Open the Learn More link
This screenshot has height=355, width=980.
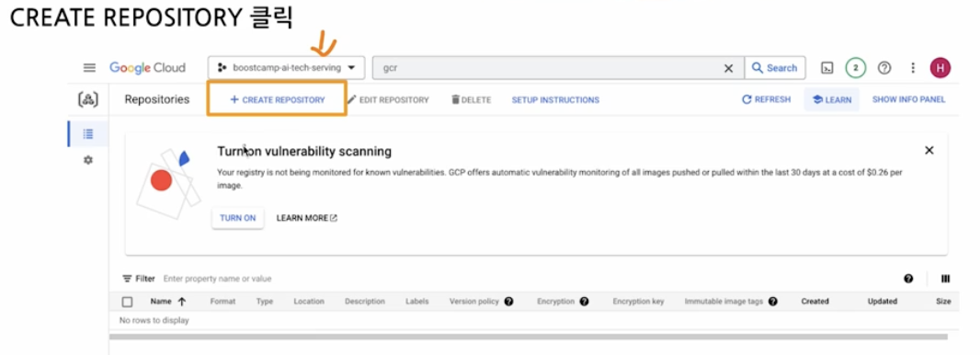(x=307, y=218)
